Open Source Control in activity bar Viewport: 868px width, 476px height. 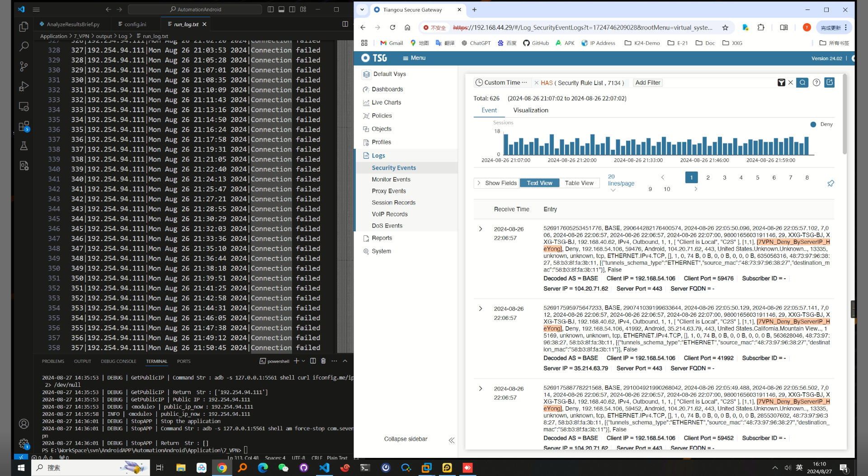pos(24,67)
